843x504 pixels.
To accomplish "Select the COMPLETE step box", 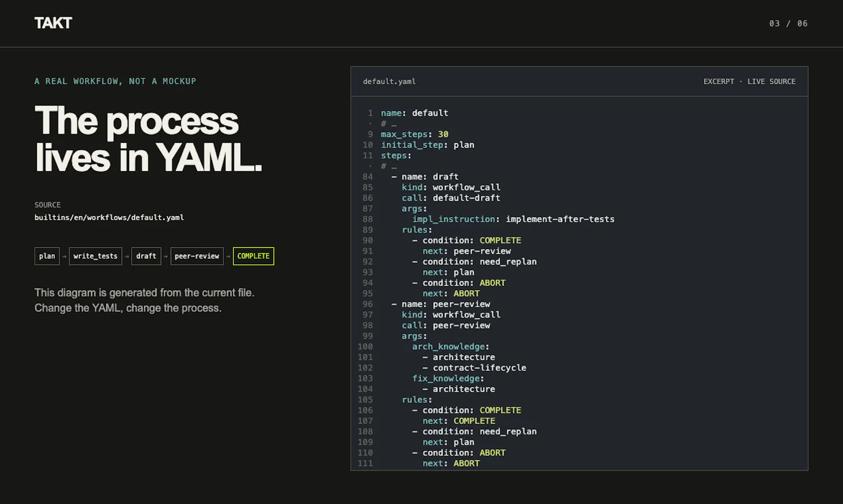I will [253, 256].
